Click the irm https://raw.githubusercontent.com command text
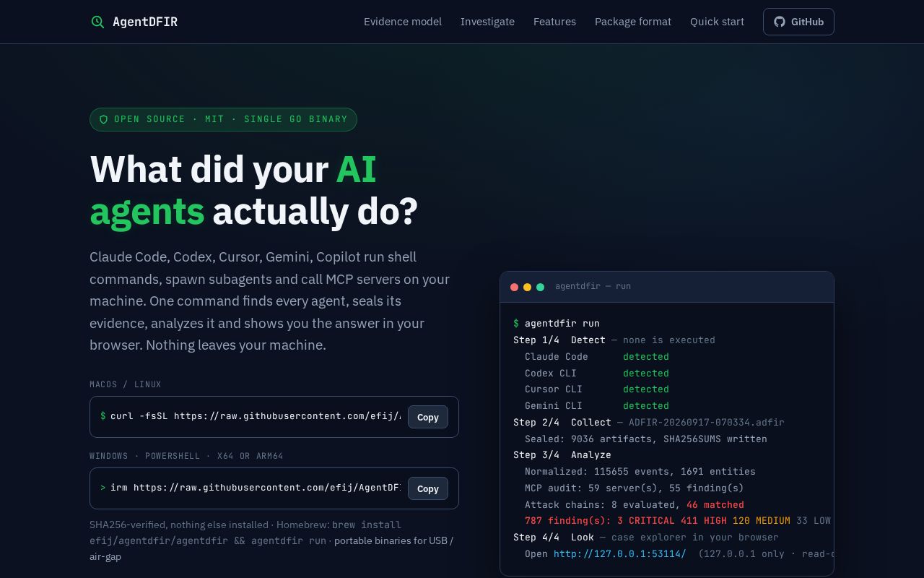The height and width of the screenshot is (578, 924). [x=256, y=488]
